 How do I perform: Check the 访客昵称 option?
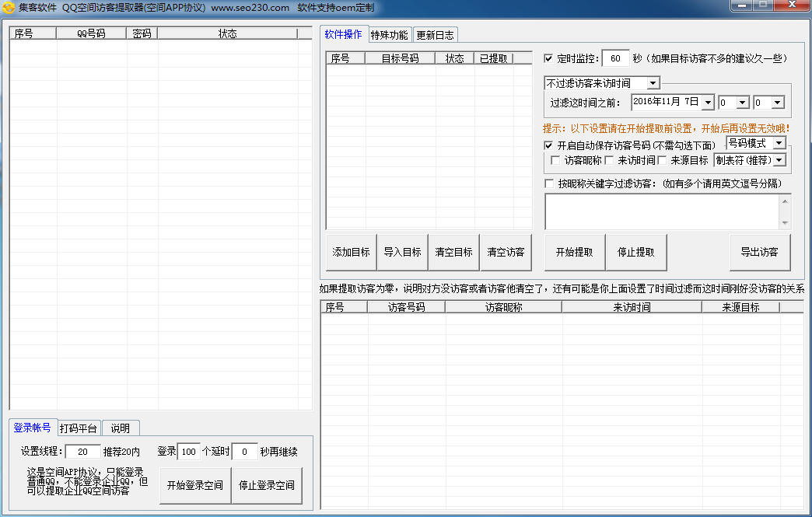555,160
